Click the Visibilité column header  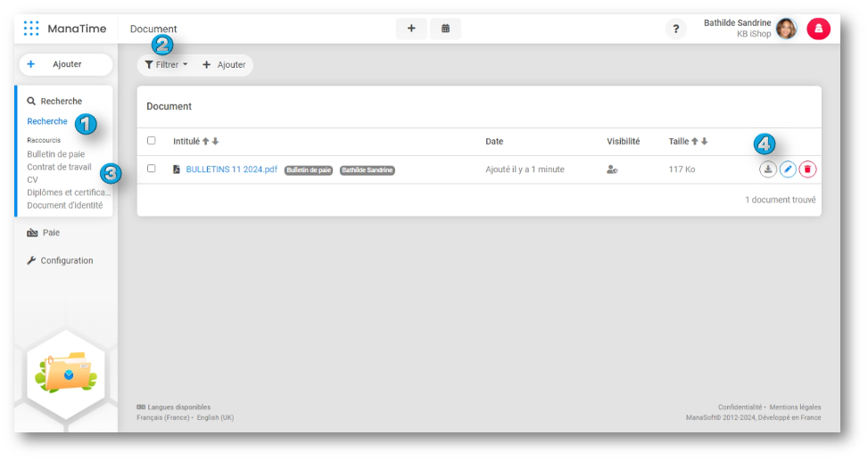pos(624,142)
